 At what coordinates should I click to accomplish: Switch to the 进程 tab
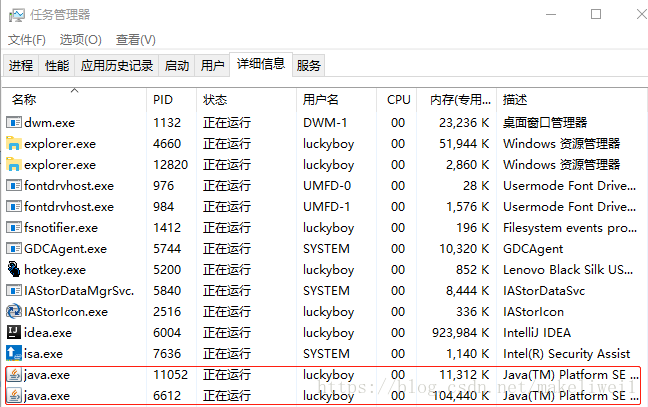click(21, 65)
